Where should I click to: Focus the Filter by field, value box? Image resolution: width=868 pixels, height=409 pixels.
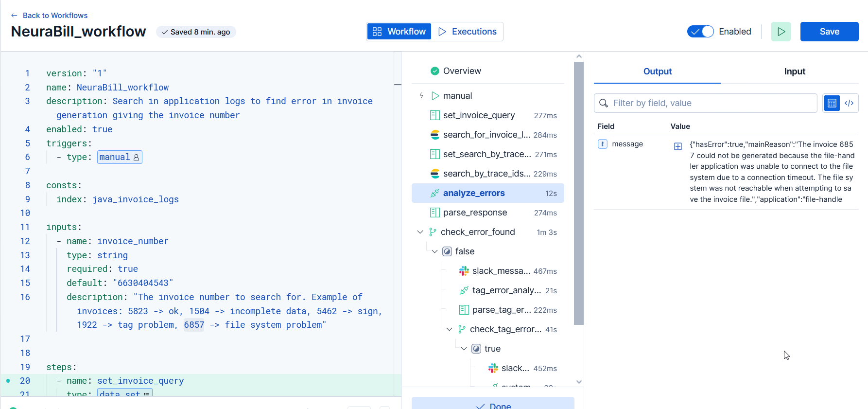point(706,103)
